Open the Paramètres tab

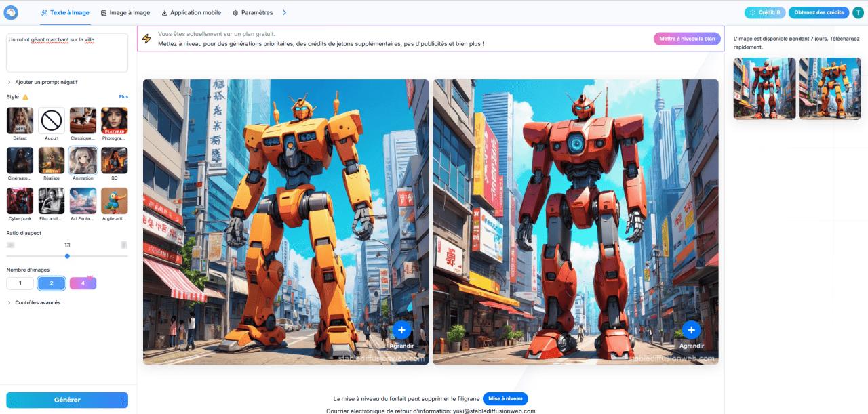(252, 13)
